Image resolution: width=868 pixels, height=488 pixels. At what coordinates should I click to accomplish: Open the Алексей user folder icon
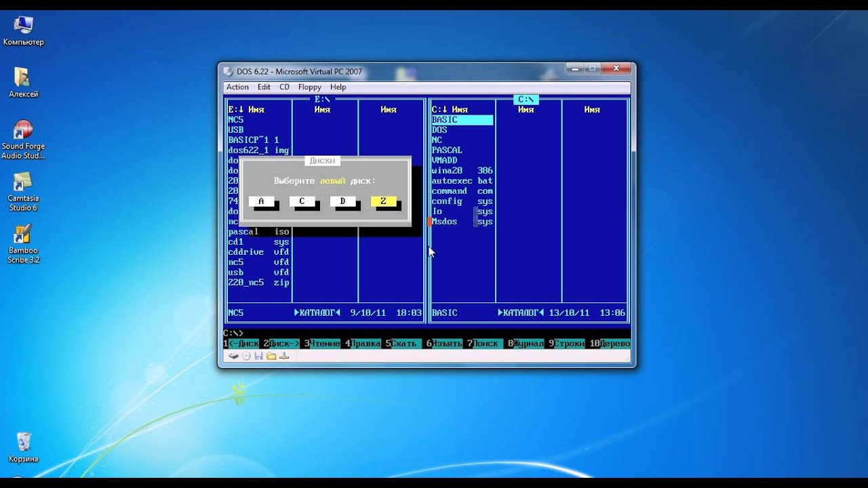pyautogui.click(x=23, y=83)
